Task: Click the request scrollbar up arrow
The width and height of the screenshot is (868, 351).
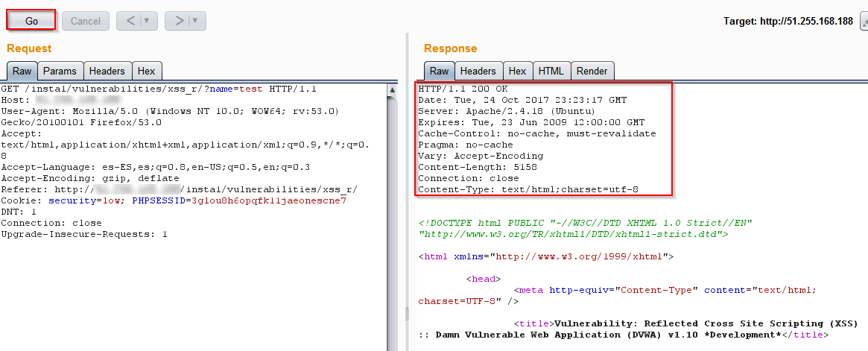Action: [x=393, y=90]
